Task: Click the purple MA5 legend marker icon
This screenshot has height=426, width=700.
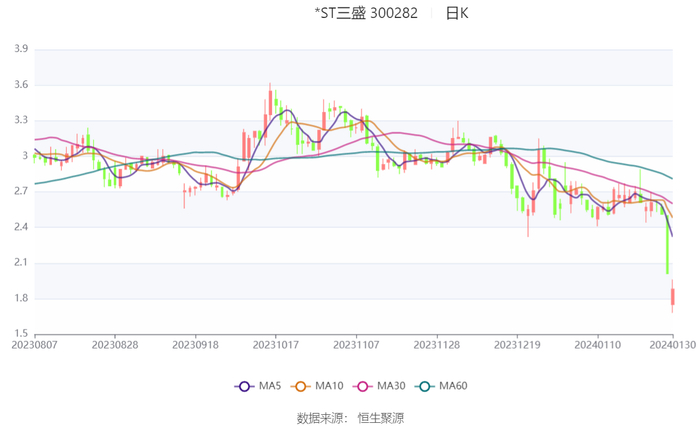Action: click(243, 386)
